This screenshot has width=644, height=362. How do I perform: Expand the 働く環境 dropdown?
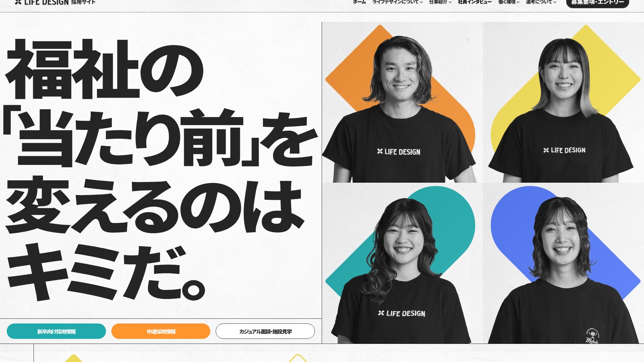[508, 2]
